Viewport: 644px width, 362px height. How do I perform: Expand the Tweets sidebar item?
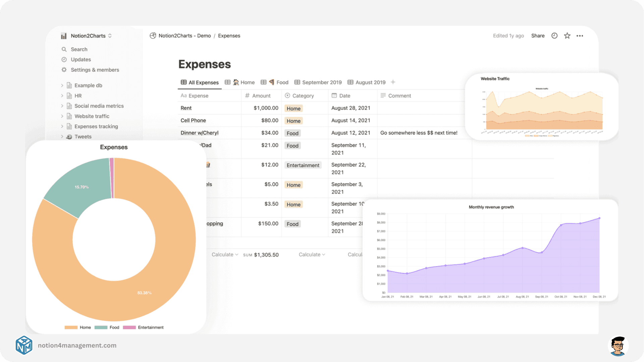click(x=62, y=136)
